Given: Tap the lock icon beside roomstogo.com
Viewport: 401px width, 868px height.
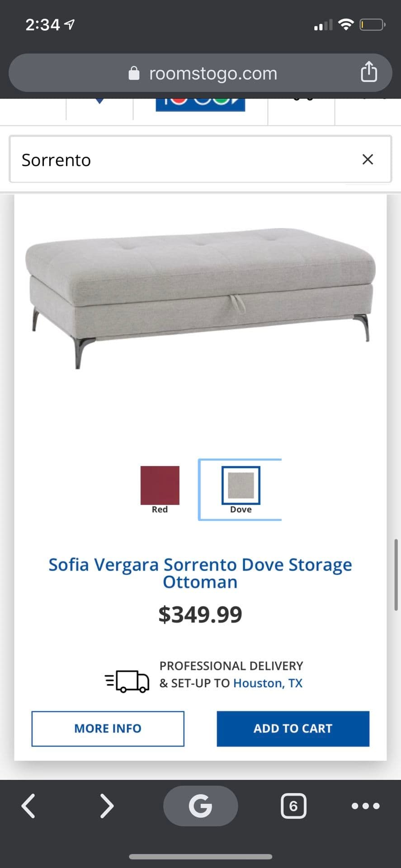Looking at the screenshot, I should (134, 73).
